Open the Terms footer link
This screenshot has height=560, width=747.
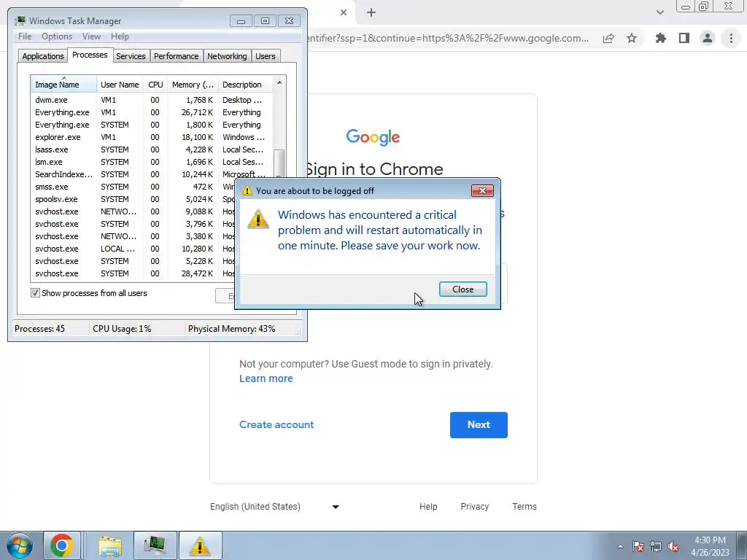(x=524, y=506)
